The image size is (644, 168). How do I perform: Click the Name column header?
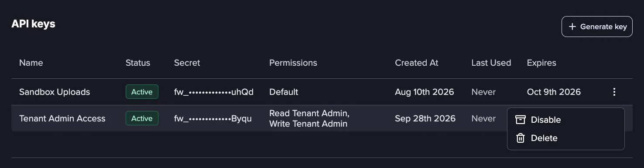tap(31, 63)
